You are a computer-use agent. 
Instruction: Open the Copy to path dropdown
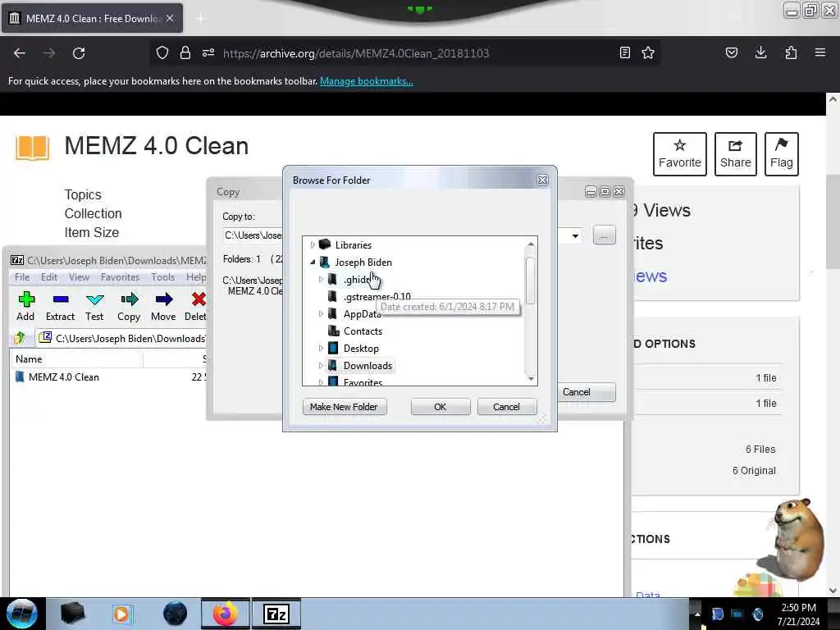[575, 235]
